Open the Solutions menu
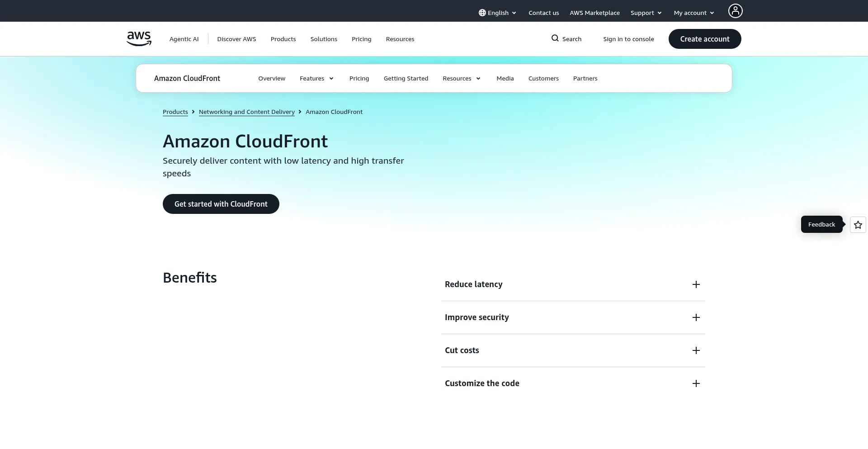 pos(324,39)
